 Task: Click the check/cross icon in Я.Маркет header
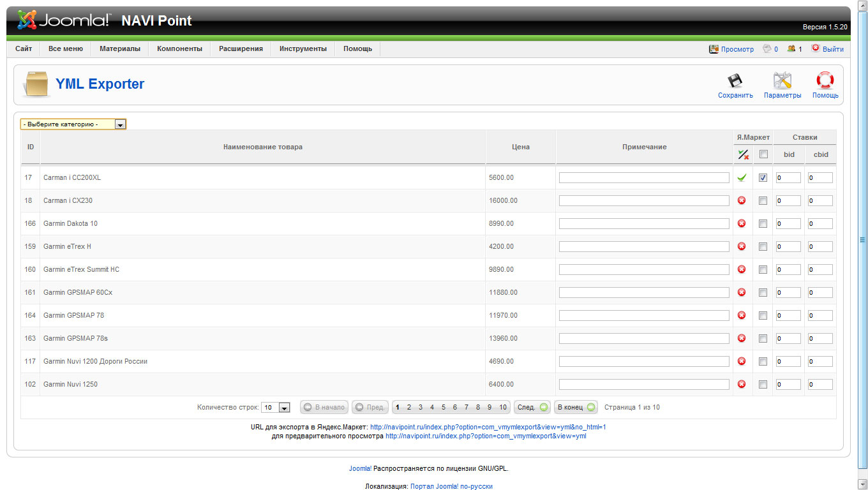click(742, 154)
